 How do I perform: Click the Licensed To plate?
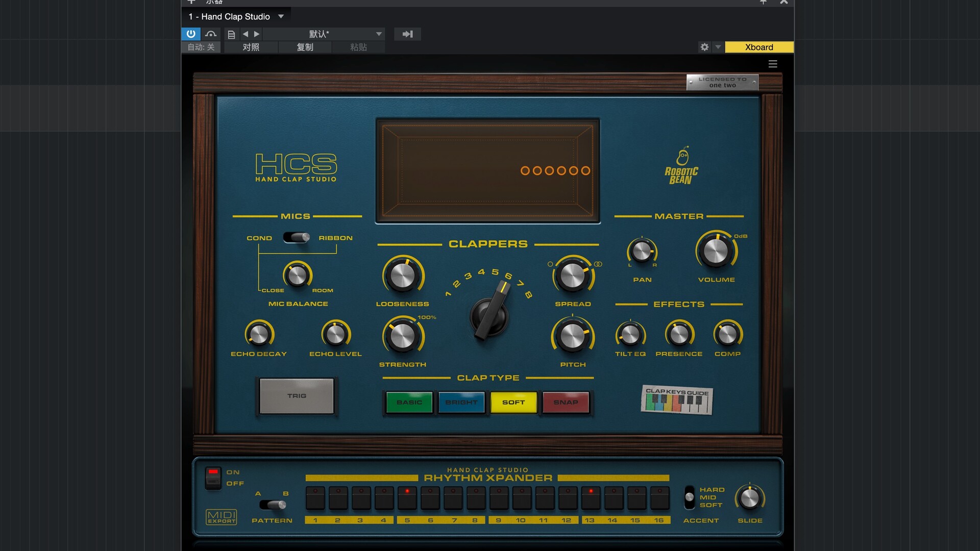click(x=722, y=82)
